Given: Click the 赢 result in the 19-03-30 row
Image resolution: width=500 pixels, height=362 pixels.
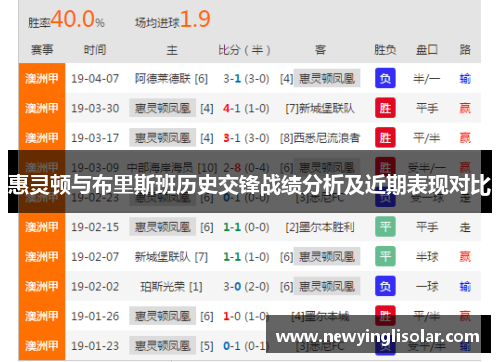Looking at the screenshot, I should (x=465, y=108).
